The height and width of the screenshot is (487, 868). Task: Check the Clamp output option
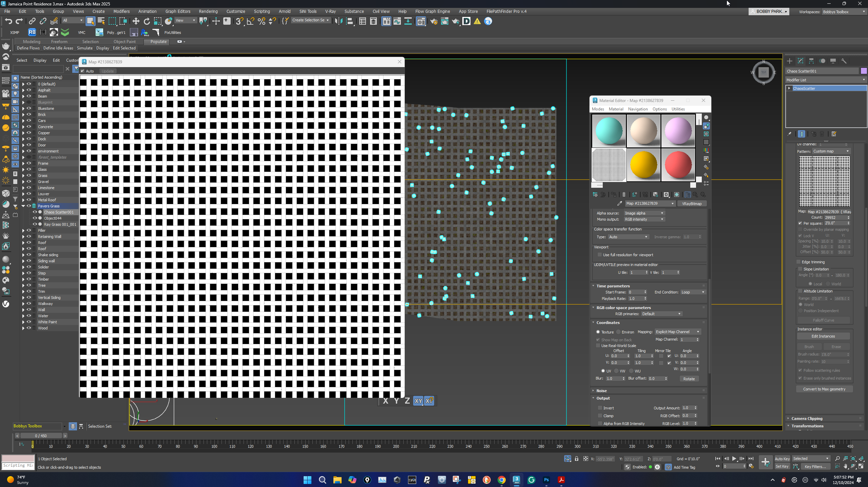(x=600, y=416)
